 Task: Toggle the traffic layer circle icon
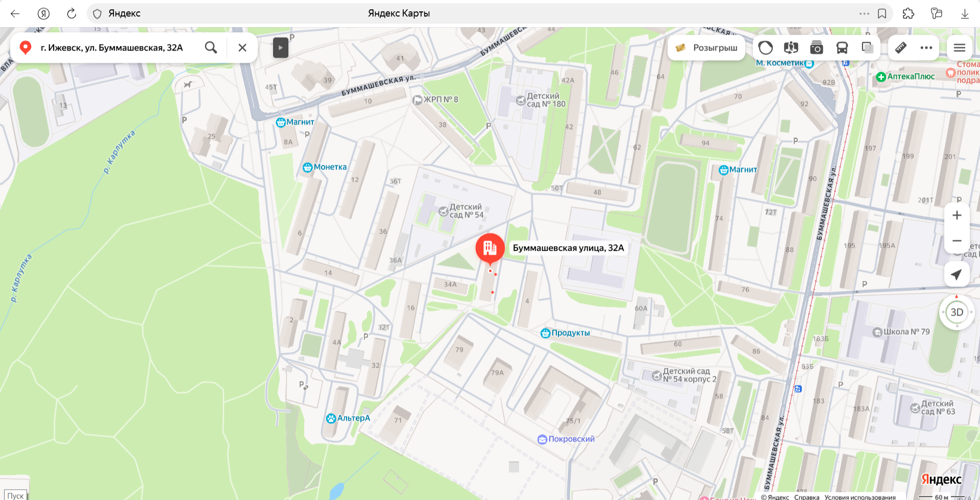pyautogui.click(x=765, y=47)
